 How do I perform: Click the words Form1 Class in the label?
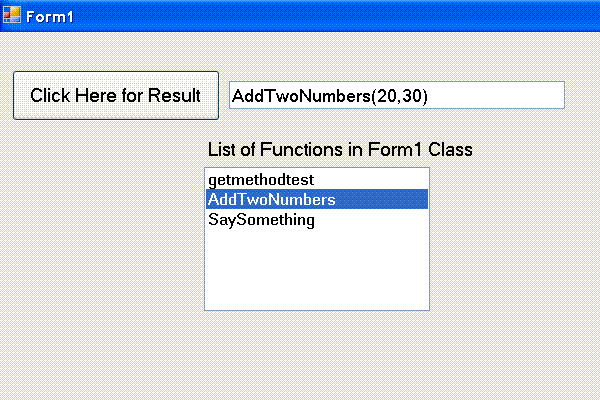[x=420, y=149]
